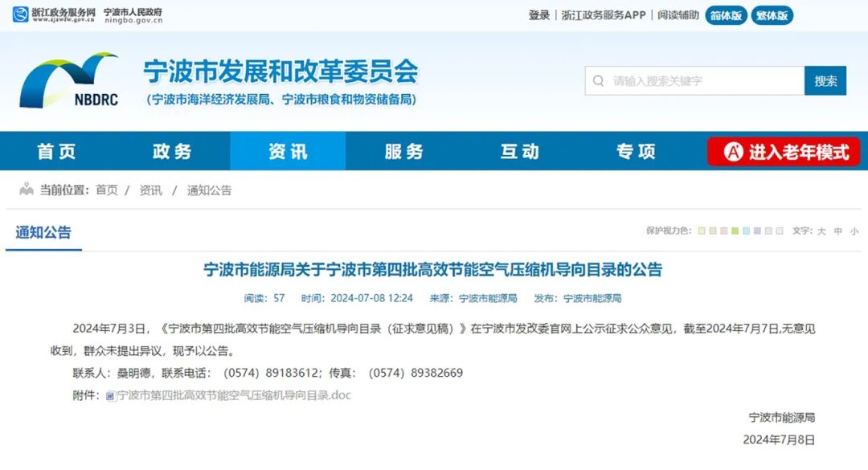This screenshot has width=868, height=470.
Task: Switch to the 服务 tab
Action: click(x=403, y=150)
